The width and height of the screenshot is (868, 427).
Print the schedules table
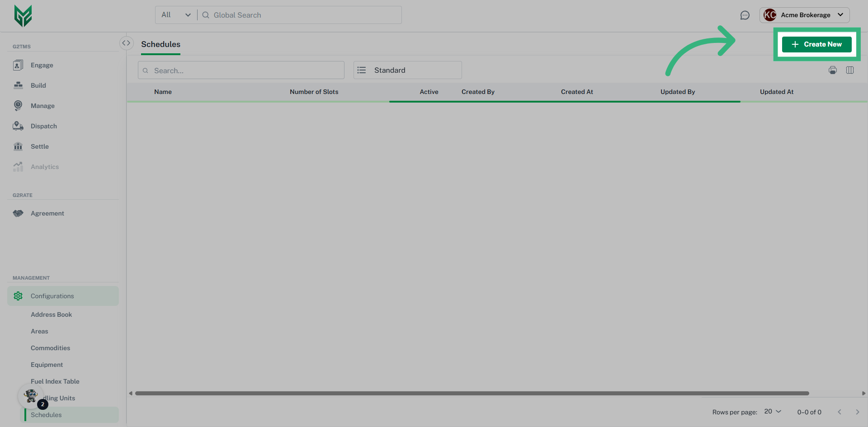coord(833,70)
